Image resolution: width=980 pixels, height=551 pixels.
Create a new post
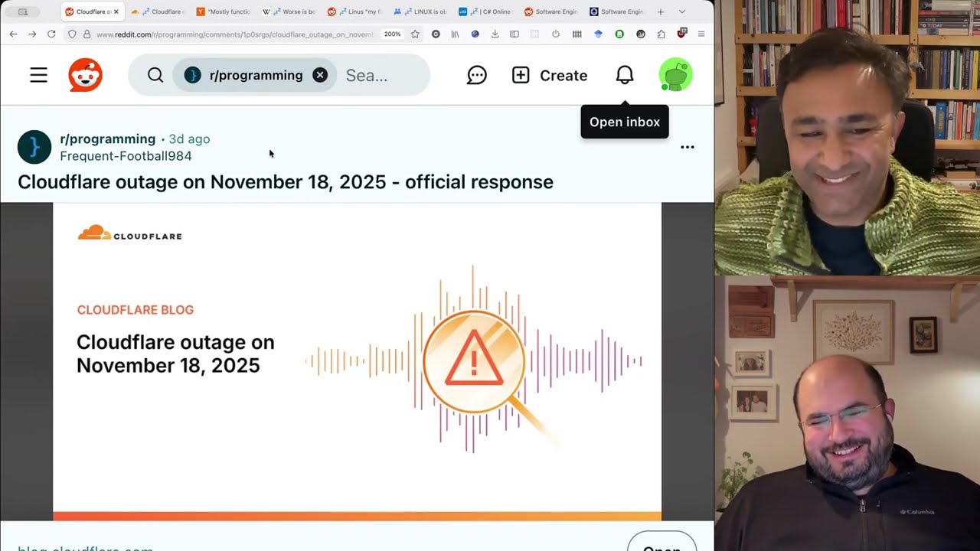pyautogui.click(x=550, y=75)
